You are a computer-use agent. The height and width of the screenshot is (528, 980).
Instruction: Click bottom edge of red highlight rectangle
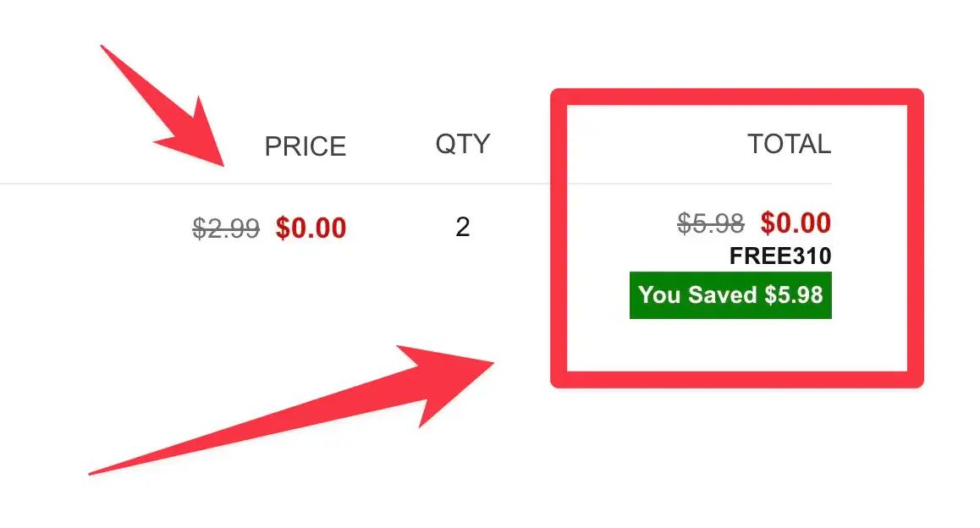point(737,379)
